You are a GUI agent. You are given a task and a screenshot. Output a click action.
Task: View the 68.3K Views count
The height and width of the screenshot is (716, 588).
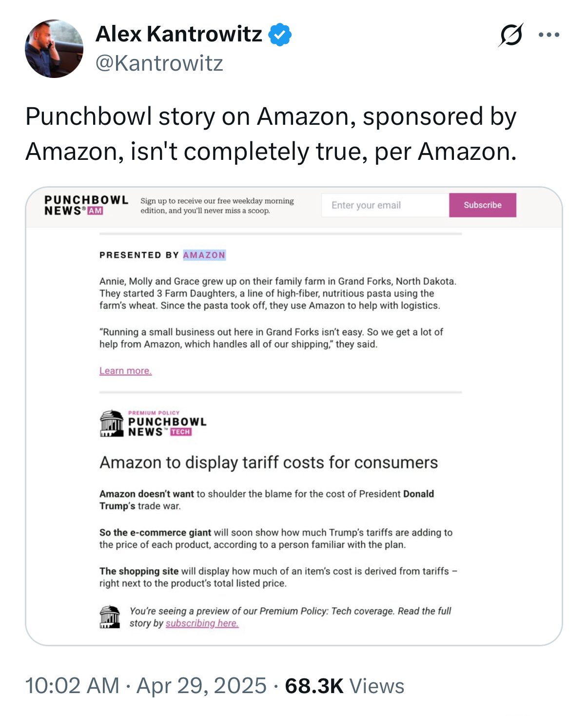(344, 686)
